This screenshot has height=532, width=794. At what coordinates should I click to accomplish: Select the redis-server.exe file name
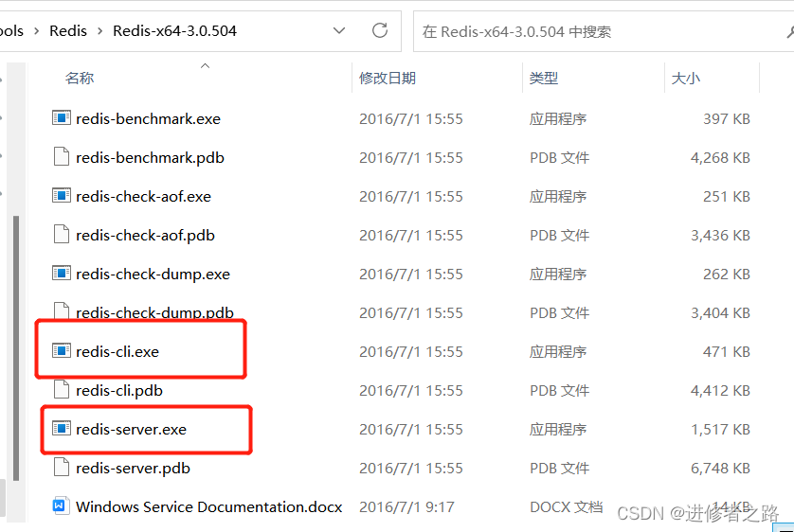tap(131, 430)
